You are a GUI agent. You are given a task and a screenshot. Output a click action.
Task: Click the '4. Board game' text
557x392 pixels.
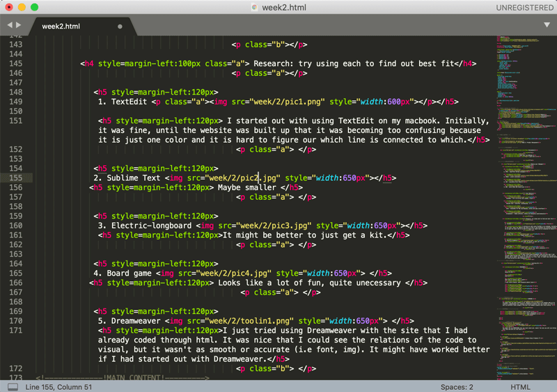[123, 274]
